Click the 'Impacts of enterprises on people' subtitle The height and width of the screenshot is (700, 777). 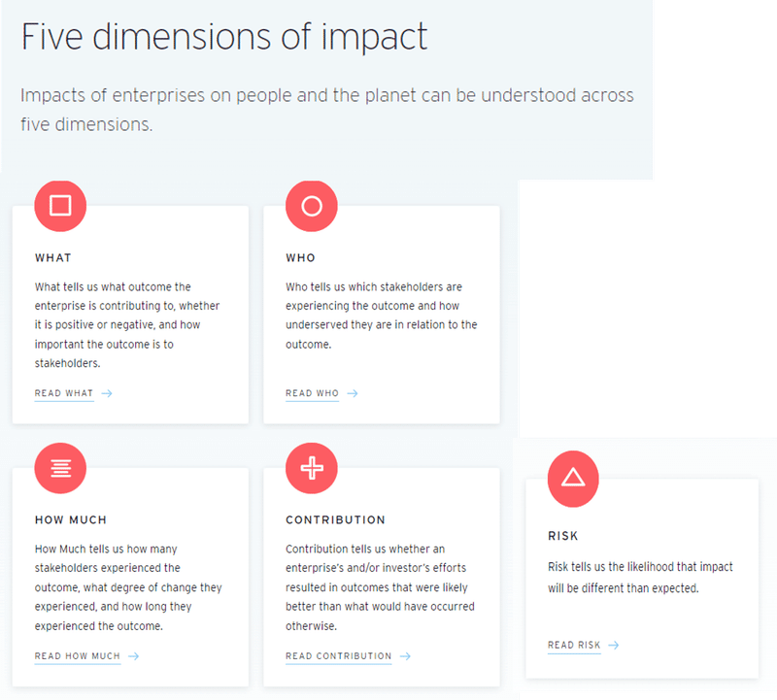click(x=327, y=110)
